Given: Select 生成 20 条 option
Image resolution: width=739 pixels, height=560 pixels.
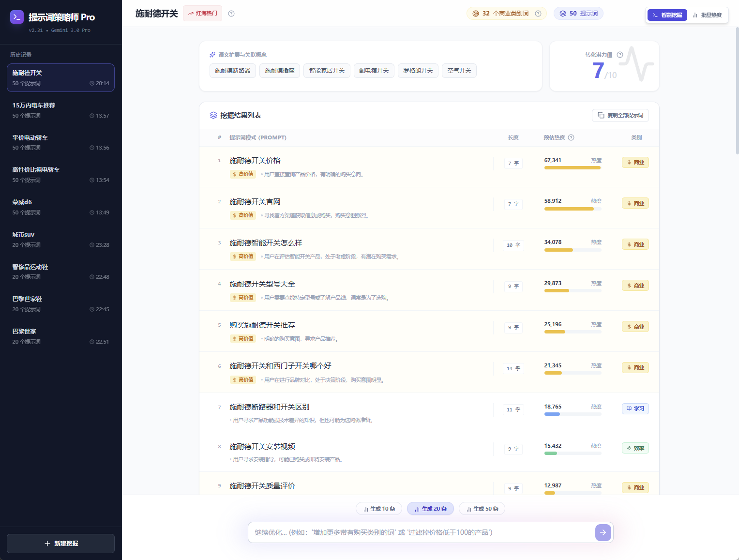Looking at the screenshot, I should 431,509.
